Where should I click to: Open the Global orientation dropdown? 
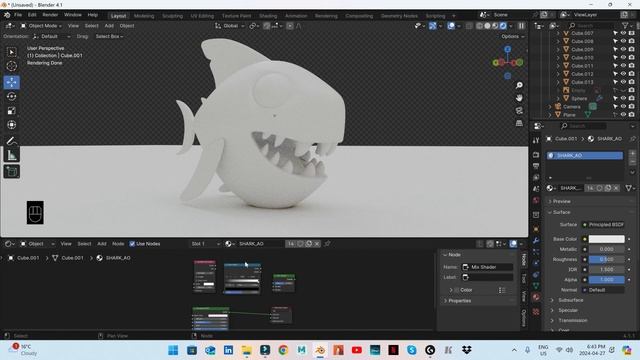(230, 26)
